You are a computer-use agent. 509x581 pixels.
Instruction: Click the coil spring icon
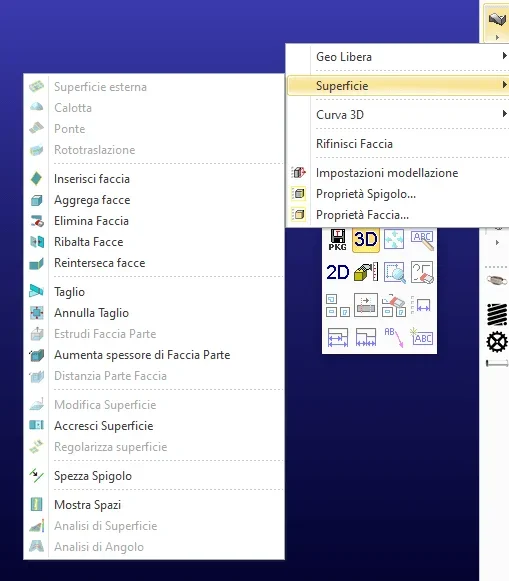point(497,314)
